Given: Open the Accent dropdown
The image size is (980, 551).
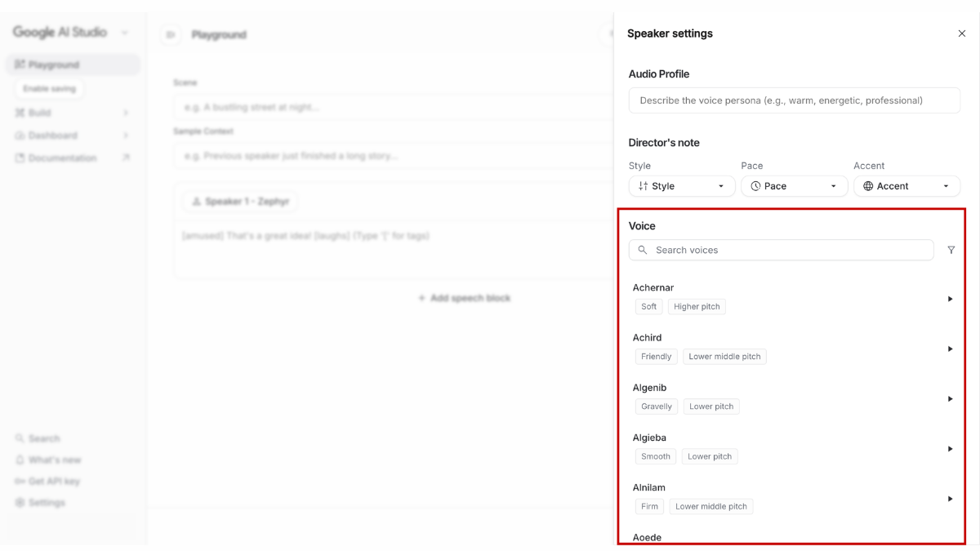Looking at the screenshot, I should tap(906, 186).
